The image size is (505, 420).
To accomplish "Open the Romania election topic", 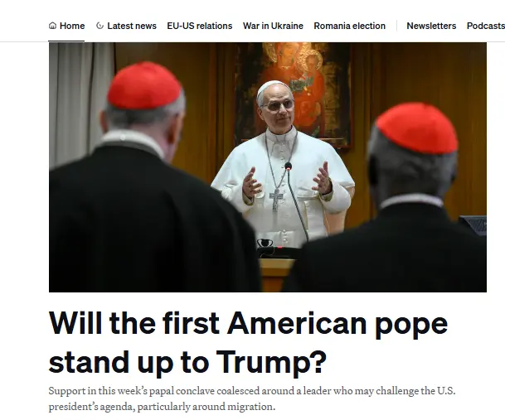I will pos(349,26).
